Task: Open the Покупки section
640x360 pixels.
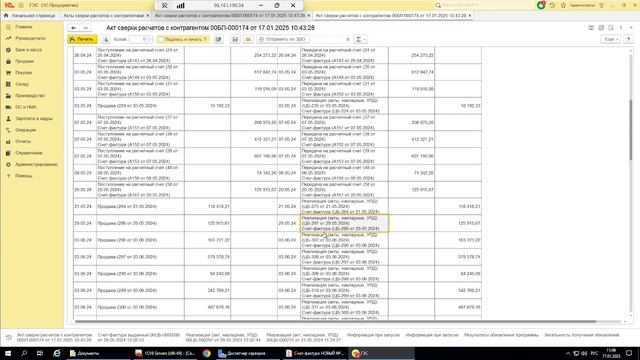Action: coord(24,73)
